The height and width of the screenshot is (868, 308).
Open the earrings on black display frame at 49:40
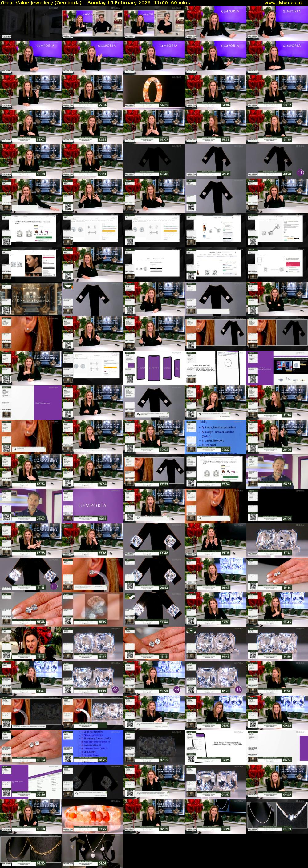(154, 160)
